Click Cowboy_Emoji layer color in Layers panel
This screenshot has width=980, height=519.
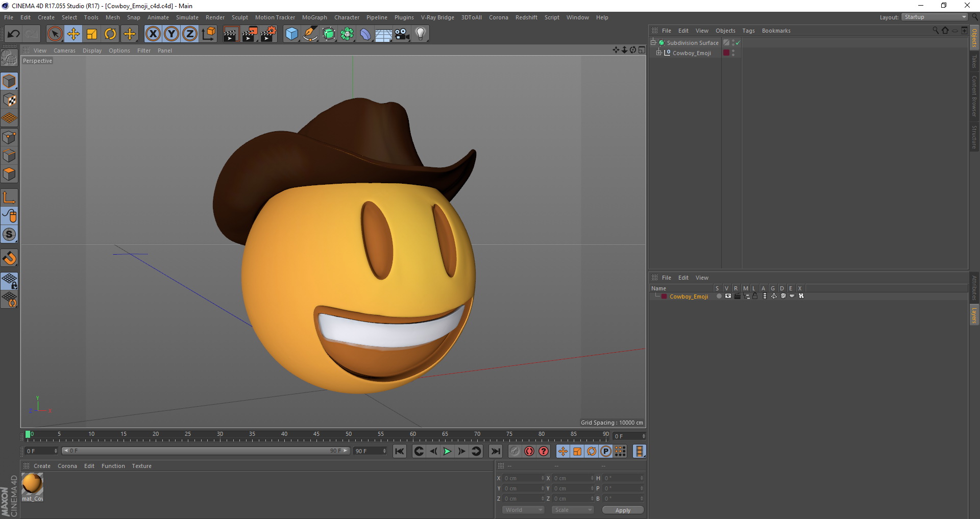(x=664, y=296)
